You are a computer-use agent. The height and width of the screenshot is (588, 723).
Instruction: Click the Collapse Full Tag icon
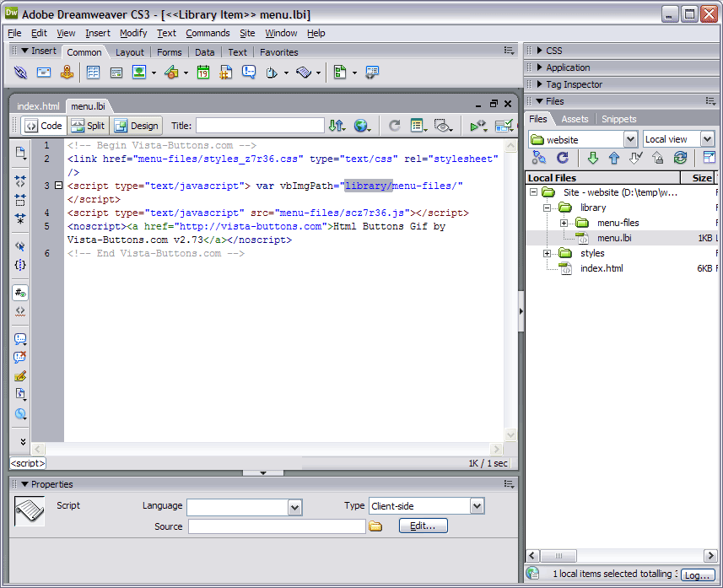(20, 181)
